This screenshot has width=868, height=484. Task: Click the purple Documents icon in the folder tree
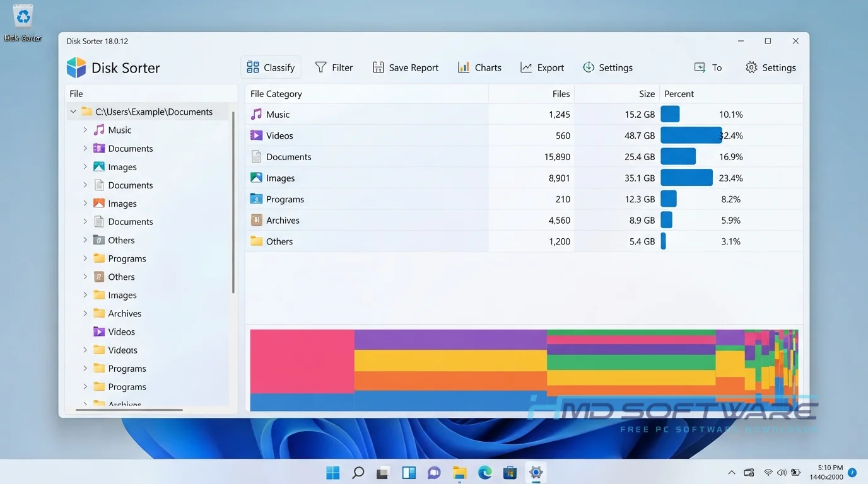point(99,148)
